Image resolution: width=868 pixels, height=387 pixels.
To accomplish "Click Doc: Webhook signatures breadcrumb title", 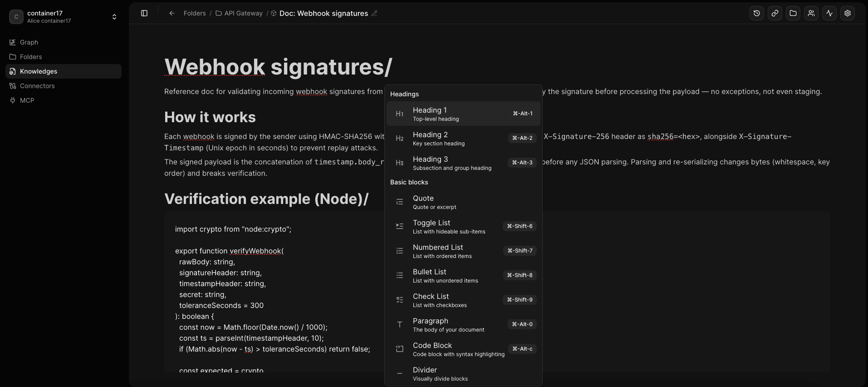I will [324, 13].
